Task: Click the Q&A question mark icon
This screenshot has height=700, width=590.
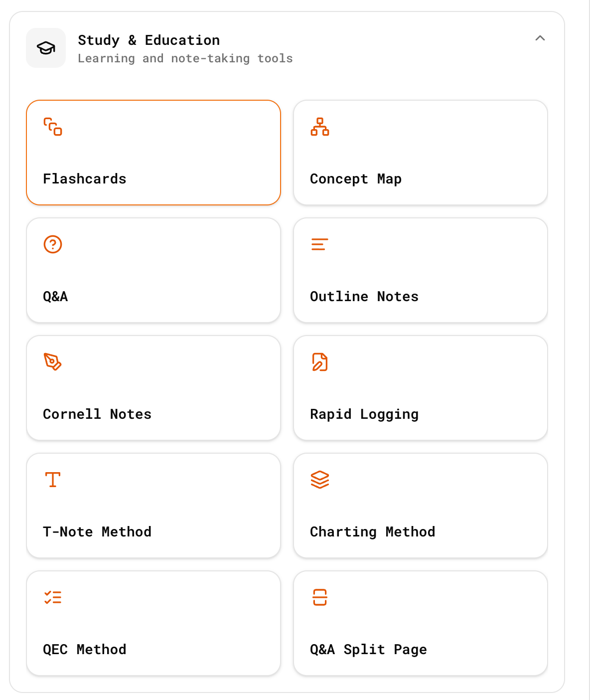Action: [x=52, y=244]
